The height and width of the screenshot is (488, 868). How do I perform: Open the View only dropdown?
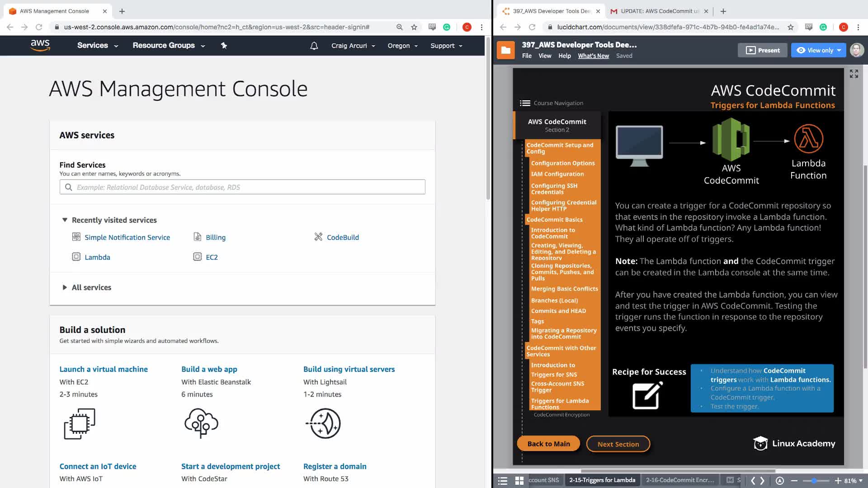tap(819, 50)
